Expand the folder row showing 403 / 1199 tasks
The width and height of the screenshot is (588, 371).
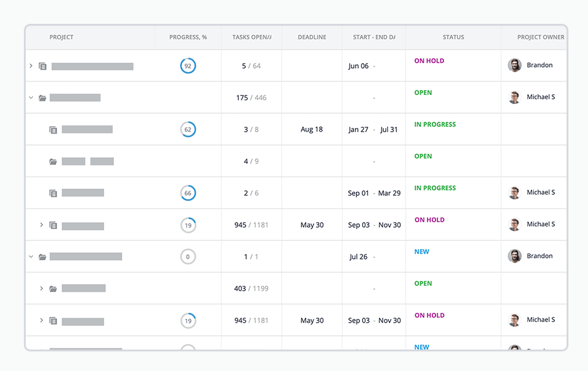coord(42,288)
